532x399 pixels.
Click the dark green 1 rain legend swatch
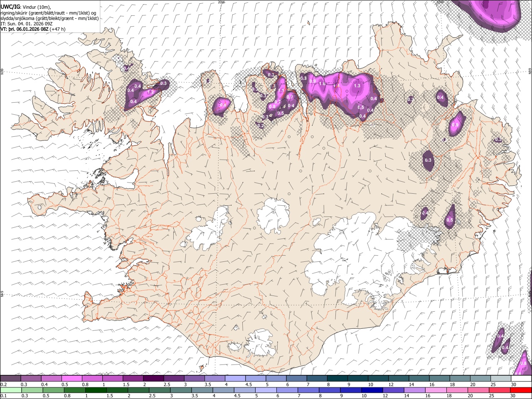click(x=96, y=390)
